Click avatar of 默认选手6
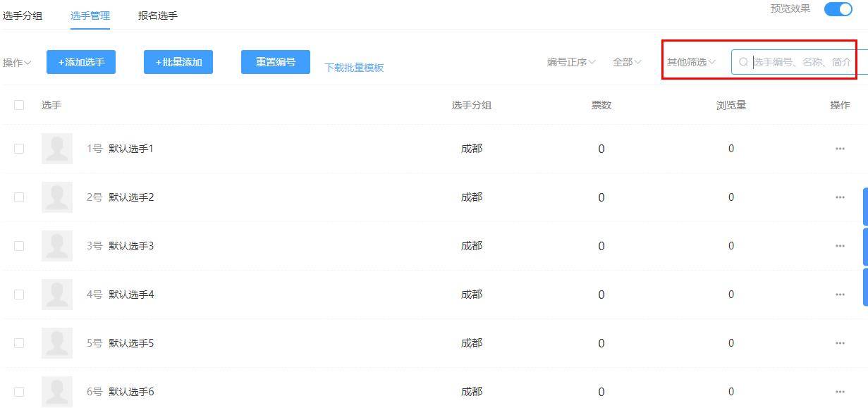Screen dimensions: 868x408 tap(57, 392)
